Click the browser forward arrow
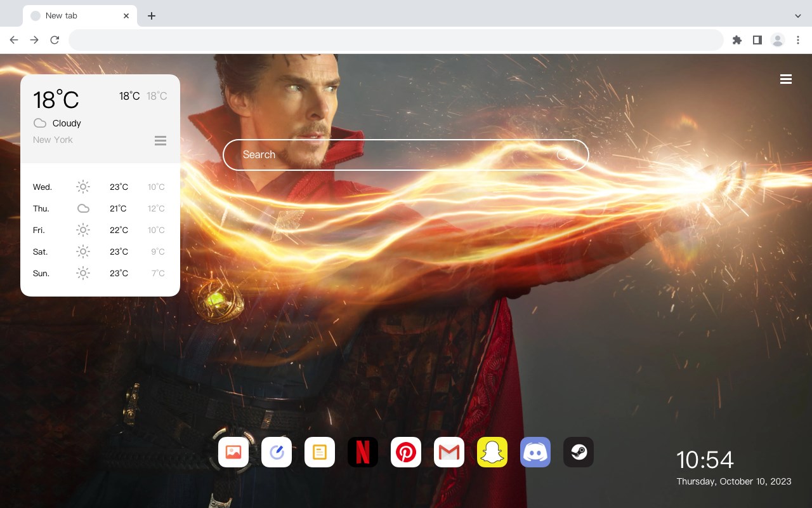Image resolution: width=812 pixels, height=508 pixels. (34, 40)
